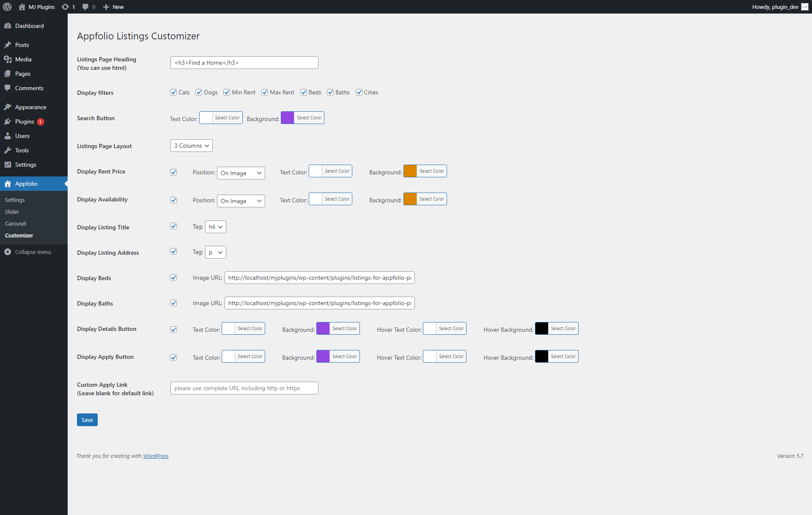Screen dimensions: 812x515
Task: Click the Posts pin icon
Action: (x=8, y=45)
